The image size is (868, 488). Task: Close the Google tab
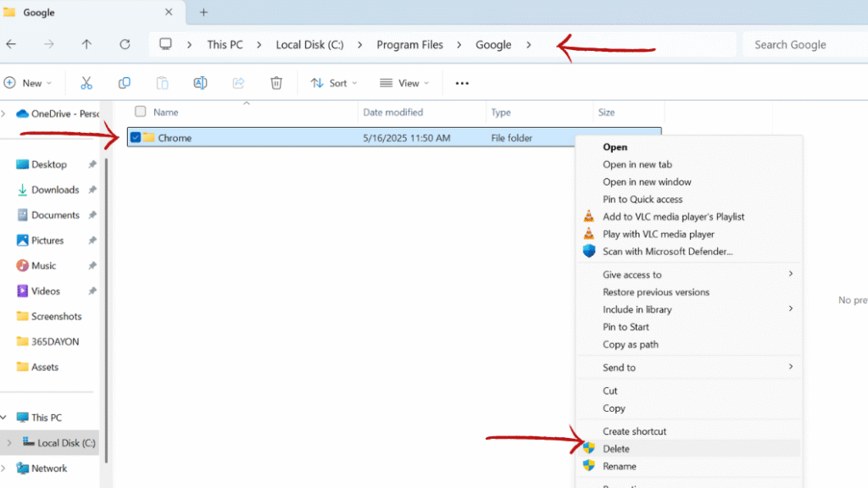(169, 12)
